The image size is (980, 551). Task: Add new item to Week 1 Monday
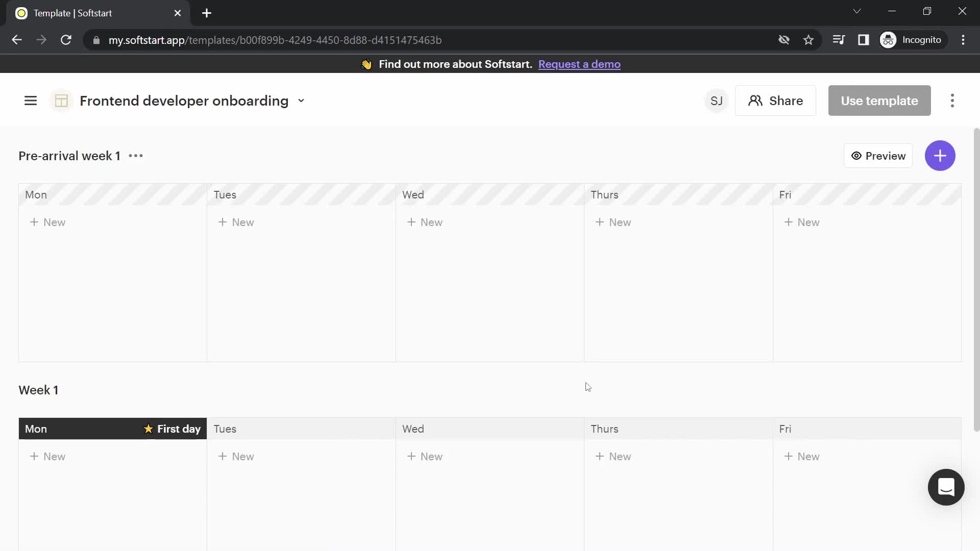(x=47, y=456)
